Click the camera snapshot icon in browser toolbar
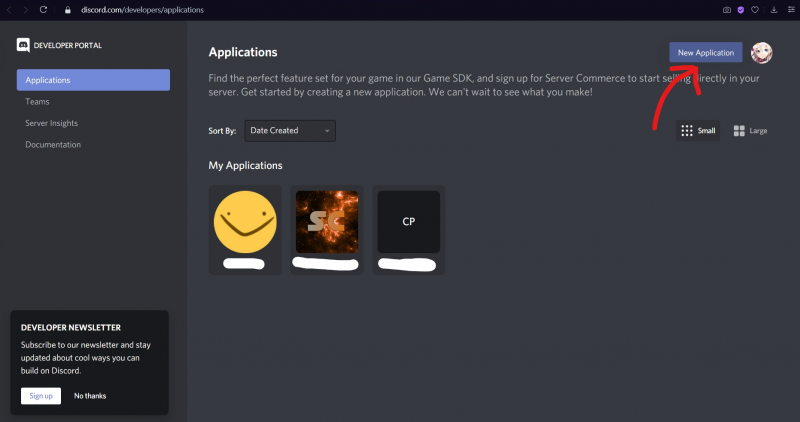Viewport: 800px width, 422px height. click(727, 10)
